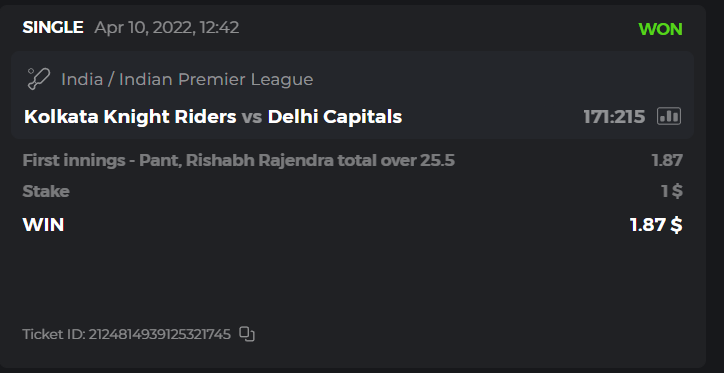Screen dimensions: 724x373
Task: Click the Stake label
Action: point(46,192)
